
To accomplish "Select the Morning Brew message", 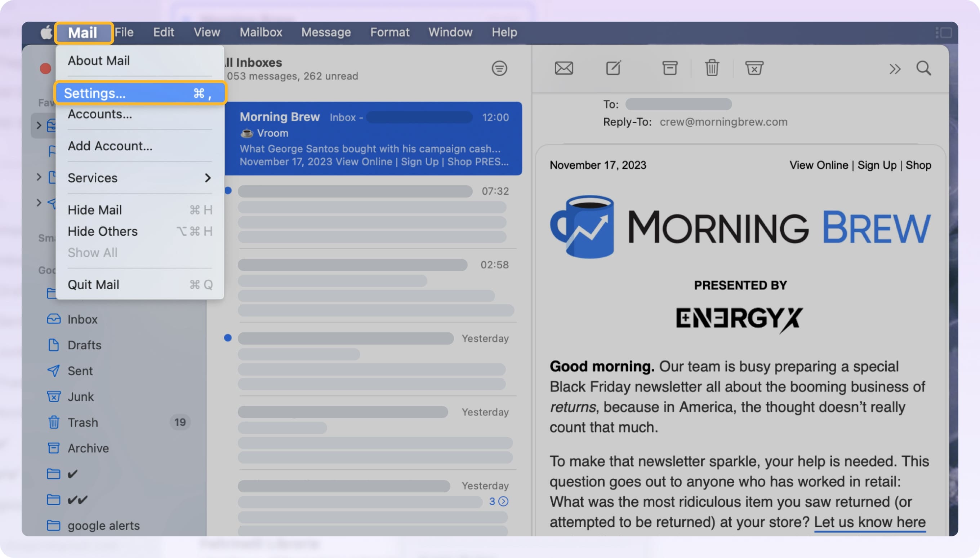I will [373, 138].
